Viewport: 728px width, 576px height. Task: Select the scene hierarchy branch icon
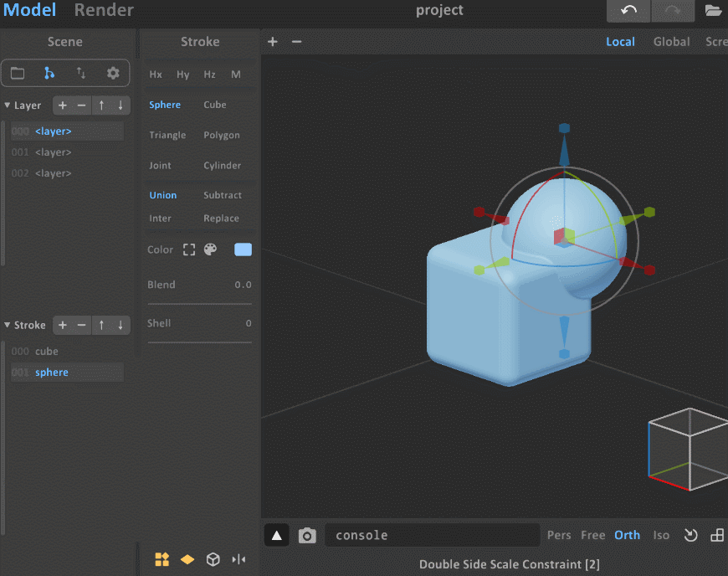coord(49,74)
